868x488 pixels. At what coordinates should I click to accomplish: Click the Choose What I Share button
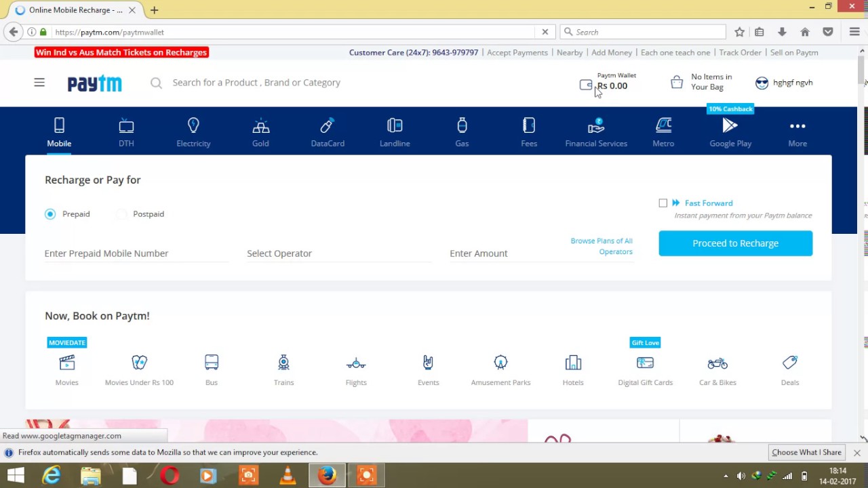pyautogui.click(x=806, y=453)
